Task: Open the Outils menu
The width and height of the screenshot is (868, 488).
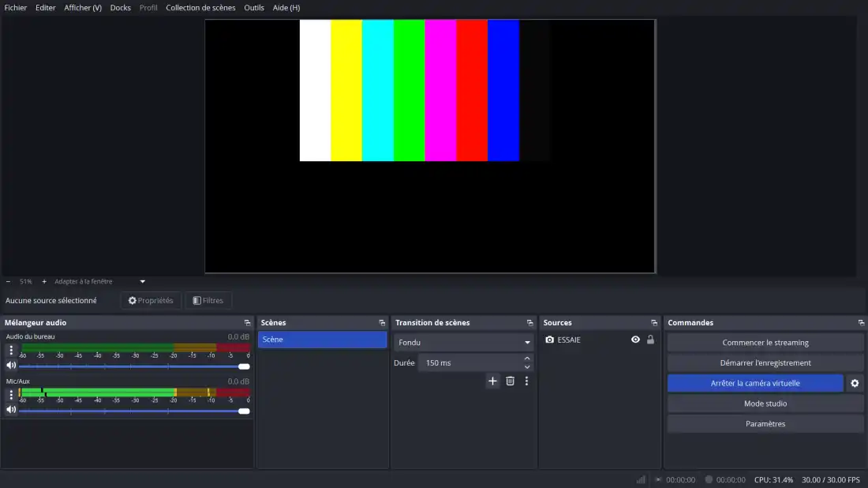Action: click(x=254, y=8)
